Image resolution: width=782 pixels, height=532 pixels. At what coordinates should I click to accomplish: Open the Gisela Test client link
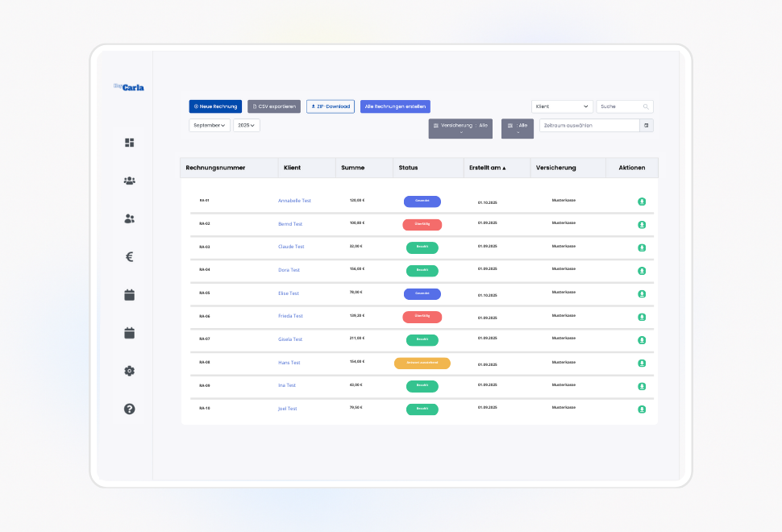(x=290, y=339)
